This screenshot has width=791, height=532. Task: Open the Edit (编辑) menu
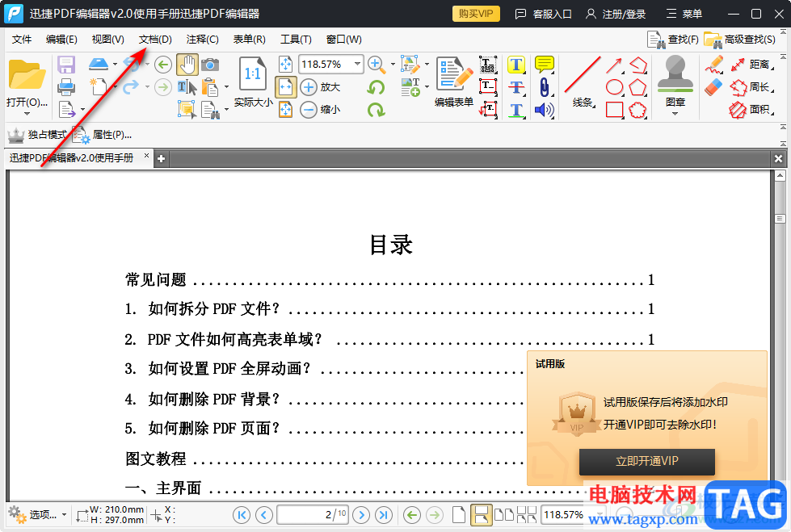pyautogui.click(x=61, y=40)
